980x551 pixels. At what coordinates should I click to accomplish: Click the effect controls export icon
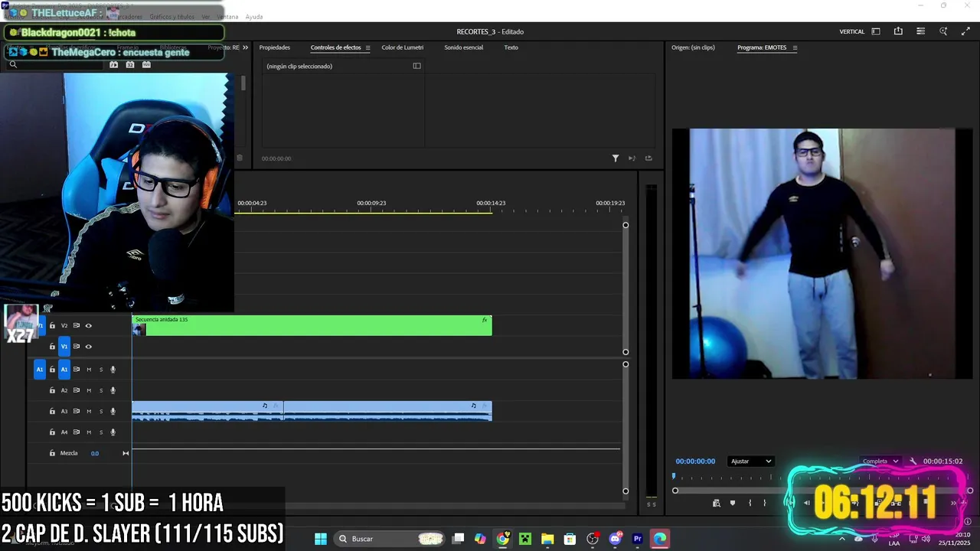[x=648, y=158]
